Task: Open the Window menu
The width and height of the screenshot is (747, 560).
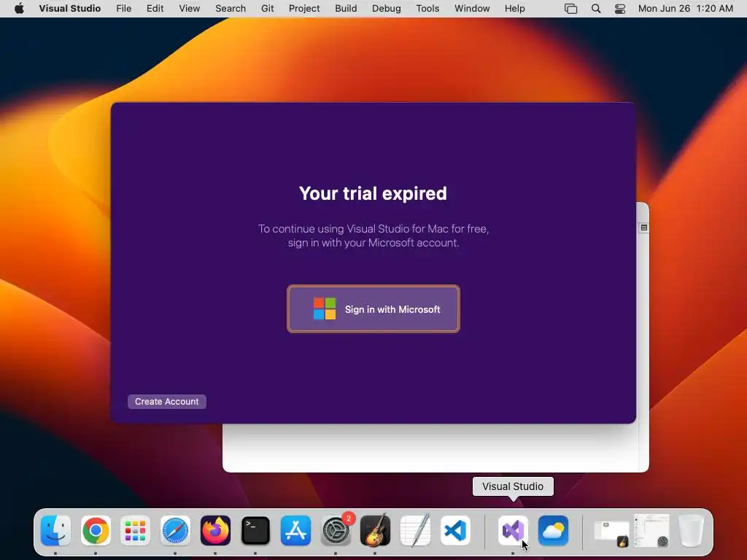Action: (x=472, y=9)
